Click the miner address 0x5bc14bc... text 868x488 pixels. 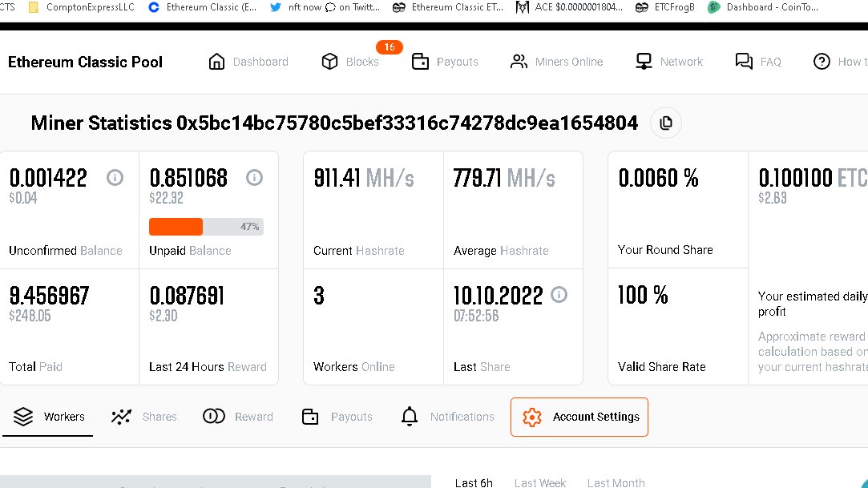coord(407,123)
